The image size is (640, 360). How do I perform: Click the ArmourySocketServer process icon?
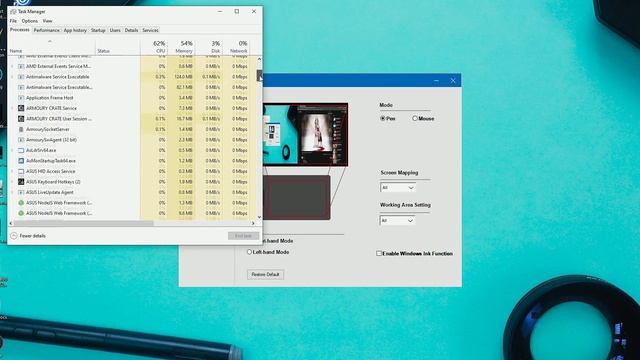(x=21, y=129)
